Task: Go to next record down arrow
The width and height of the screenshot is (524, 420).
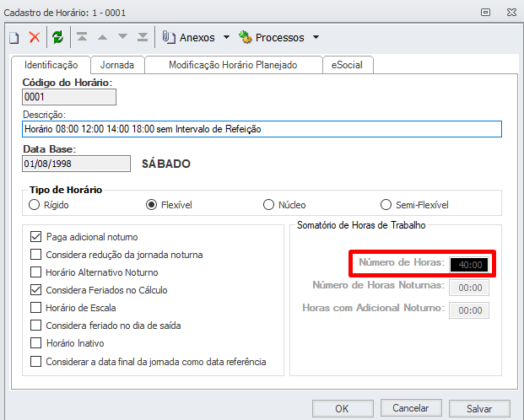Action: (x=122, y=36)
